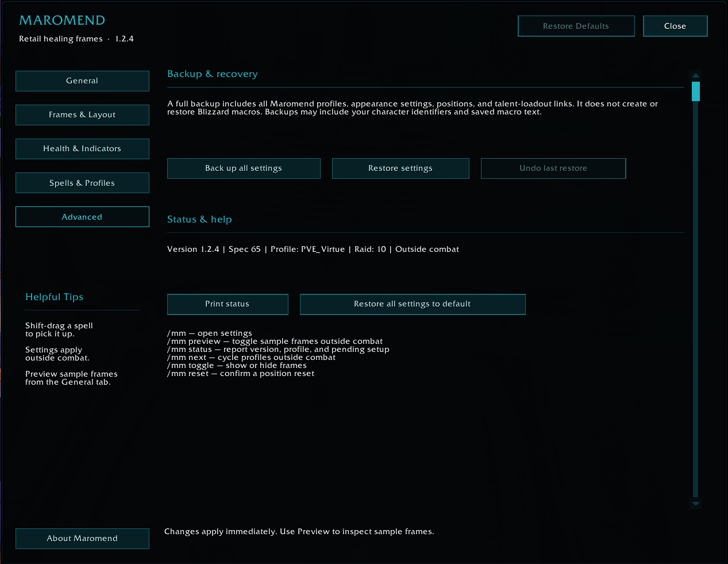This screenshot has height=564, width=728.
Task: Click the "/mm toggle" command line
Action: [237, 366]
